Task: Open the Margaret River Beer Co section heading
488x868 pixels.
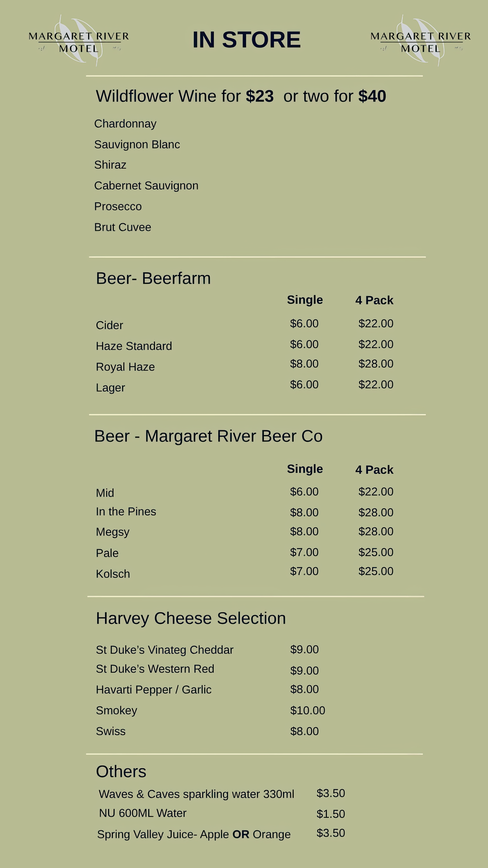Action: (x=209, y=436)
